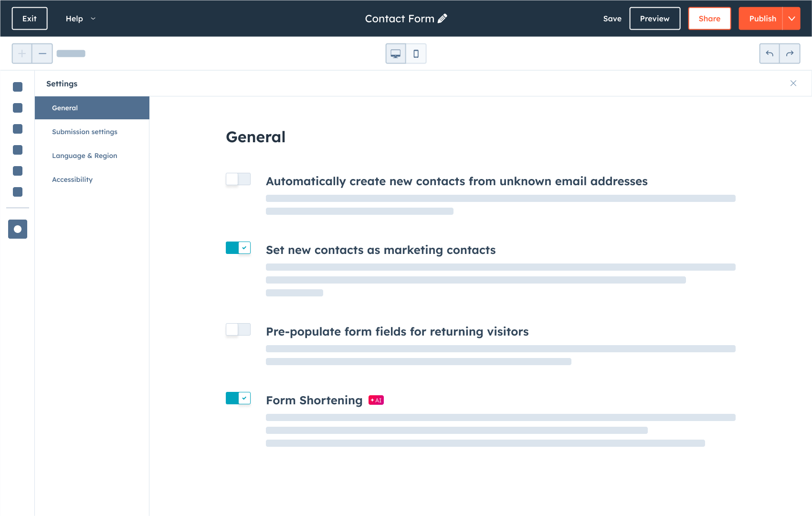Screen dimensions: 812x516
Task: Enable automatically creating contacts from unknown emails
Action: click(238, 179)
